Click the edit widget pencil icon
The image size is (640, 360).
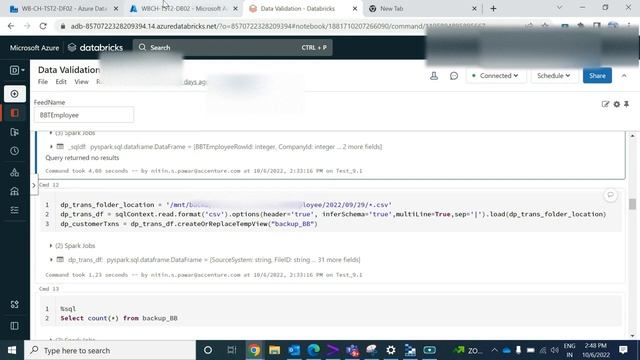pyautogui.click(x=605, y=104)
